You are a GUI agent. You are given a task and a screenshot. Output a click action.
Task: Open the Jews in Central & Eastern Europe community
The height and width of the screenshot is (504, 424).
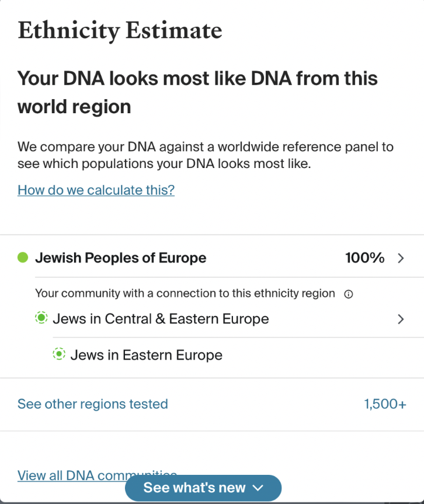tap(161, 318)
